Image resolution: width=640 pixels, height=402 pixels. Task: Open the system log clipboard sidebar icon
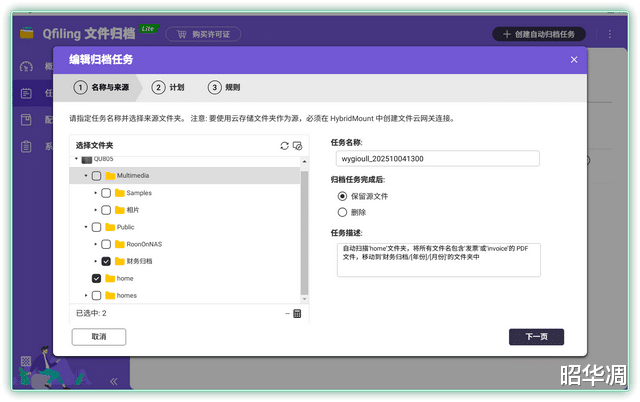tap(26, 146)
